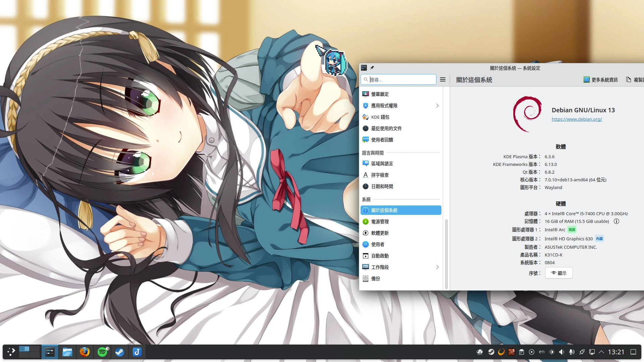Open 自動啟動 settings
This screenshot has height=362, width=644.
click(x=401, y=256)
